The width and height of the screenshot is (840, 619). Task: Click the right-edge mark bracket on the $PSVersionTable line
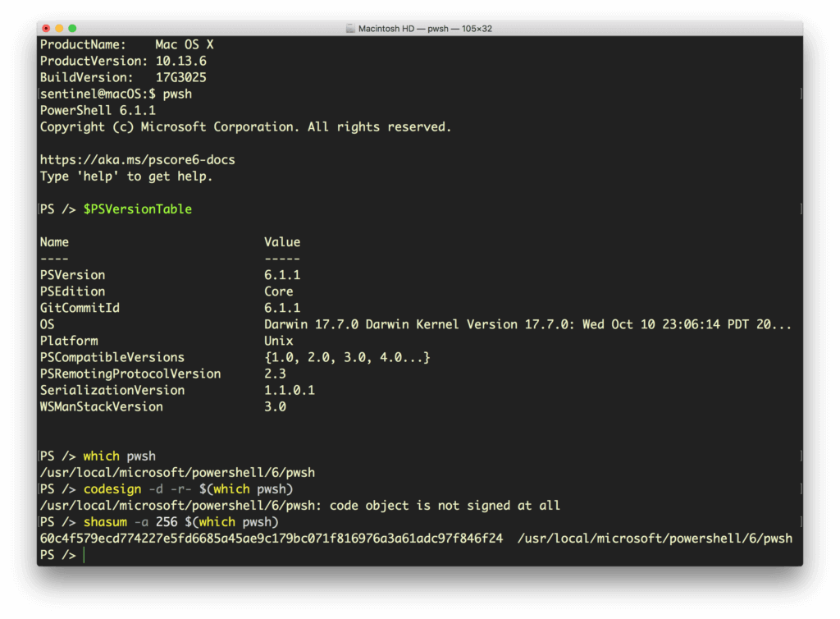tap(800, 209)
